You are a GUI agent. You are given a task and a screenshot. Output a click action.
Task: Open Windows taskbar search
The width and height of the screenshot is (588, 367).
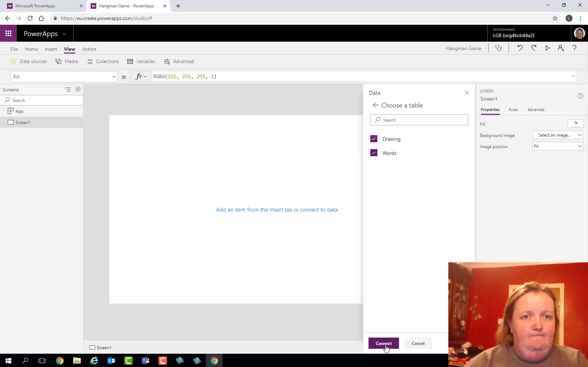(x=25, y=360)
